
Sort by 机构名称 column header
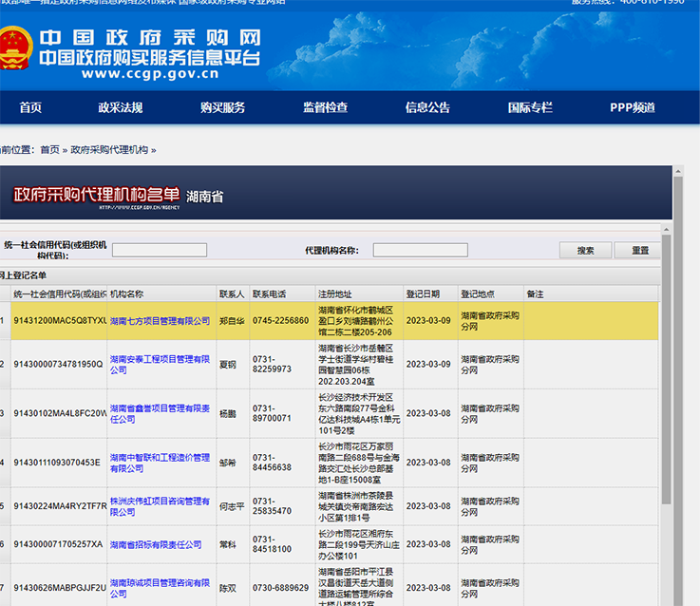(x=161, y=294)
